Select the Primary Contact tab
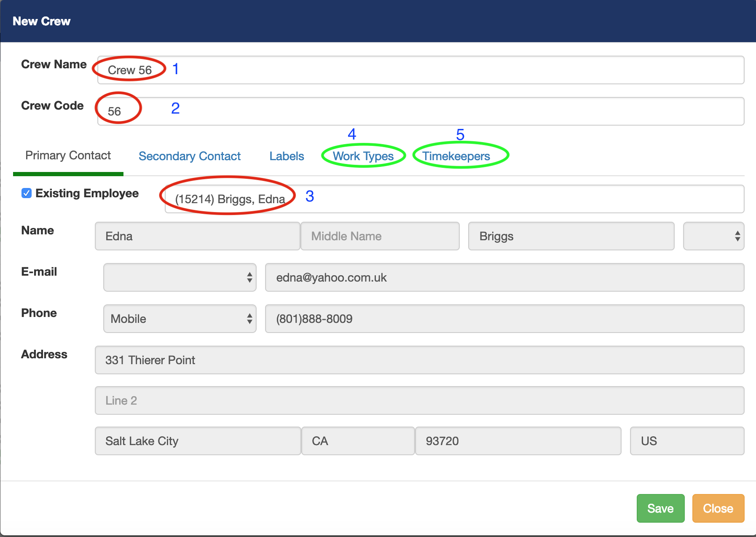 click(x=68, y=156)
